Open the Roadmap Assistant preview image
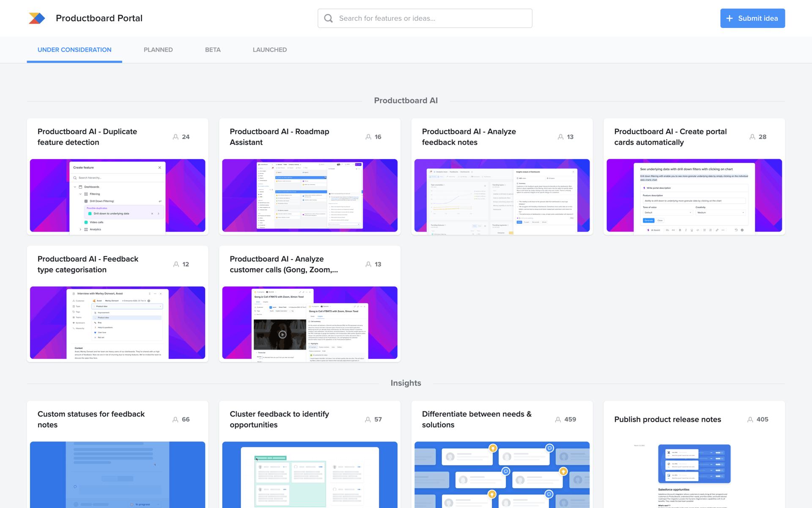 (x=310, y=196)
